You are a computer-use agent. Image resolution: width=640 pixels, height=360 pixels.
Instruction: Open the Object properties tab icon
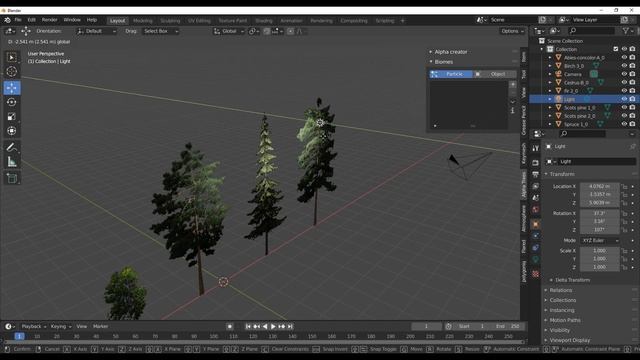point(536,224)
